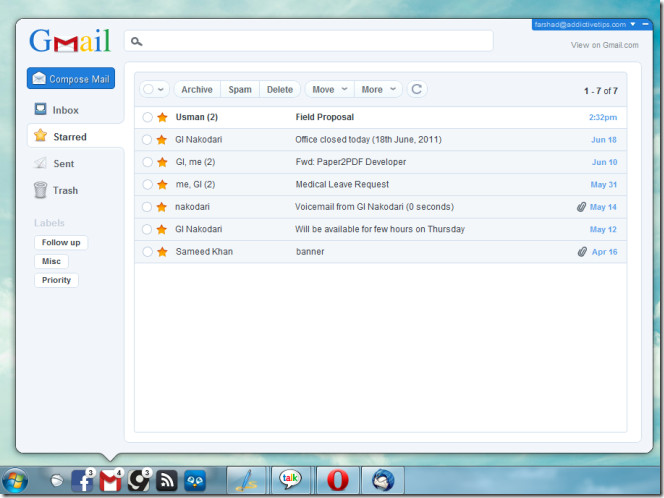Open the Field Proposal email subject

325,117
